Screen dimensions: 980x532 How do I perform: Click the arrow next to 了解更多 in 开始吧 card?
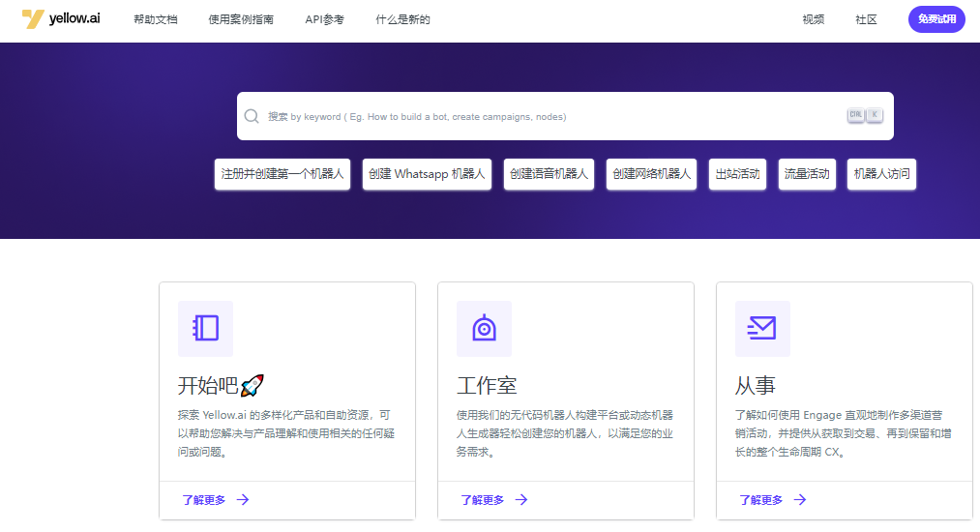(243, 499)
